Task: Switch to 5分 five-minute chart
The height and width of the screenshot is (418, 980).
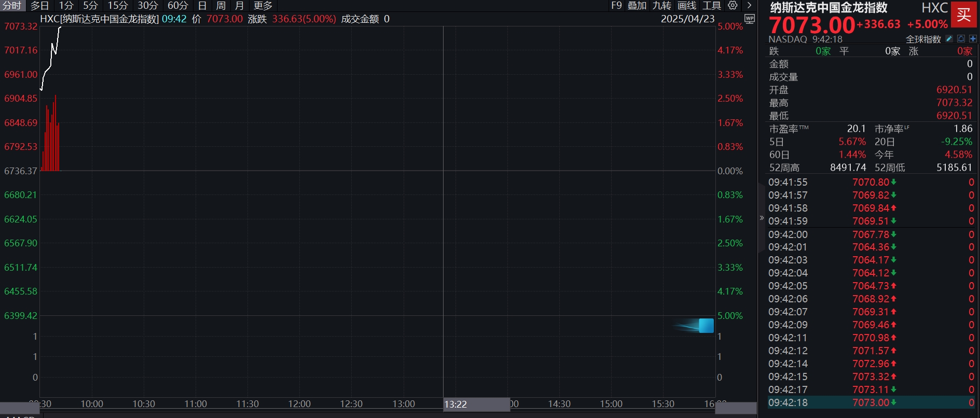Action: (91, 6)
